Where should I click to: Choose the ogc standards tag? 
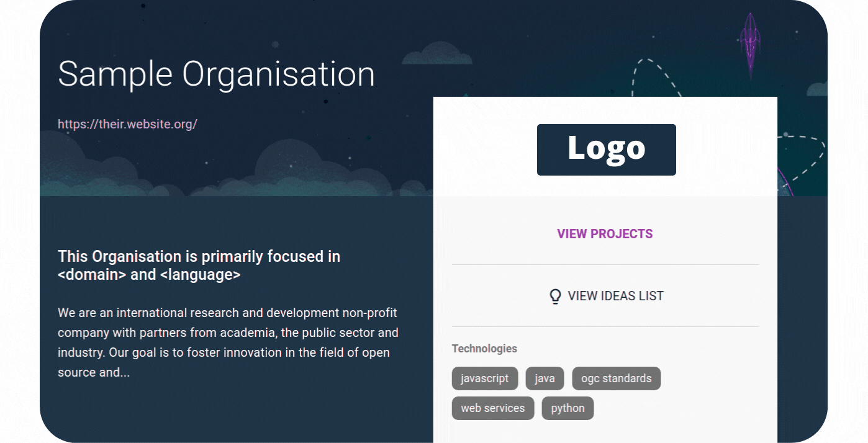pos(616,378)
